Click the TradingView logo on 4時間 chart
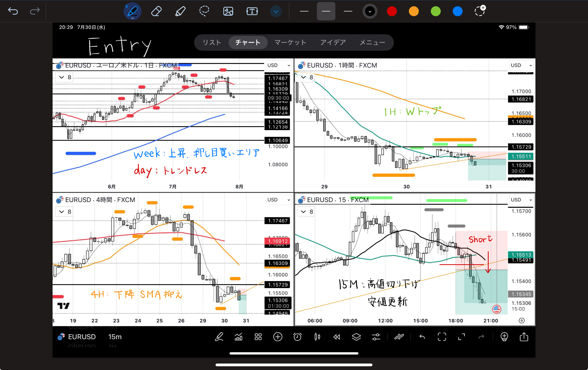The image size is (588, 370). [x=63, y=306]
